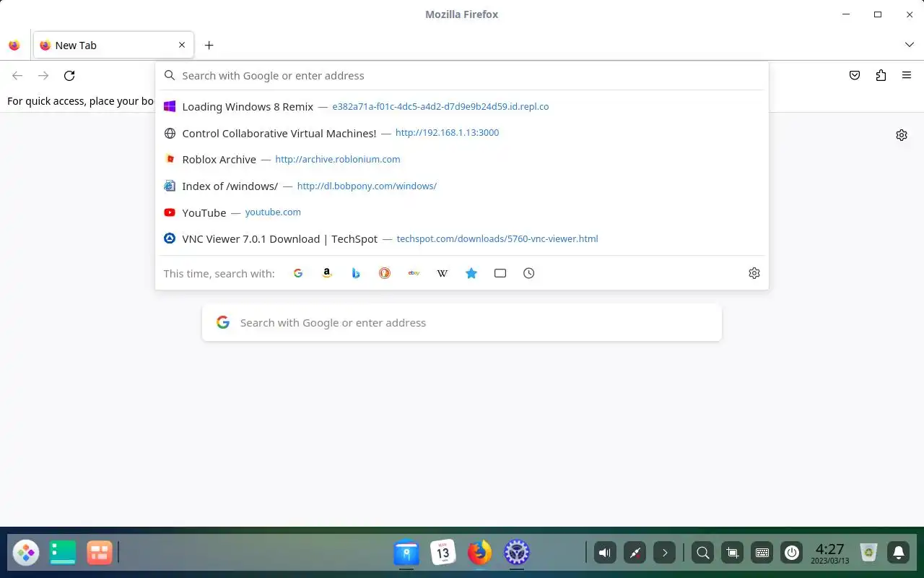Go forward one page
Image resolution: width=924 pixels, height=578 pixels.
click(x=43, y=75)
